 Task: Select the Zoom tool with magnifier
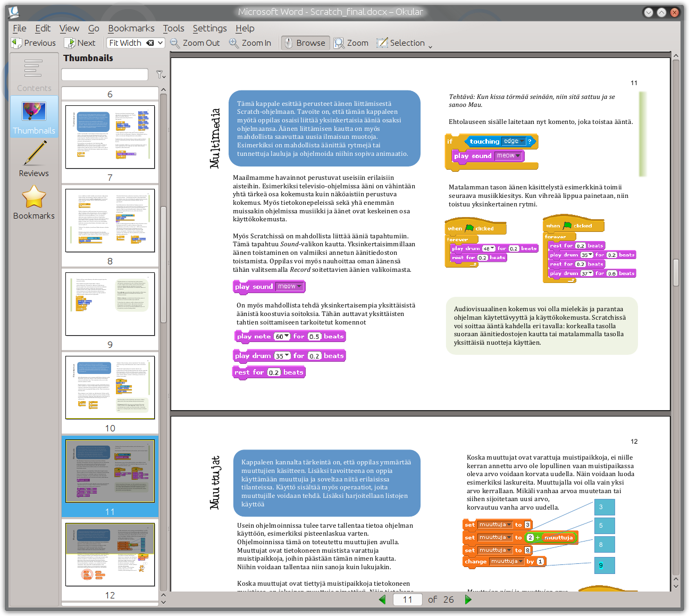[x=351, y=43]
